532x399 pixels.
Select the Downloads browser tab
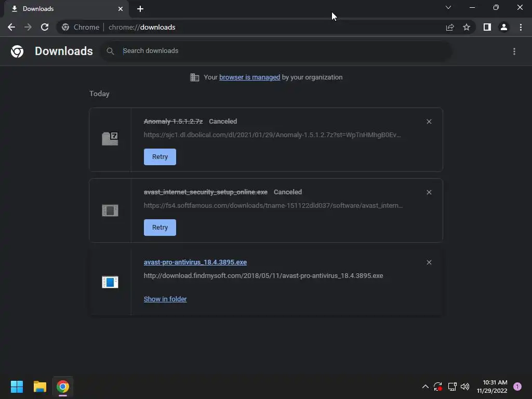[66, 9]
